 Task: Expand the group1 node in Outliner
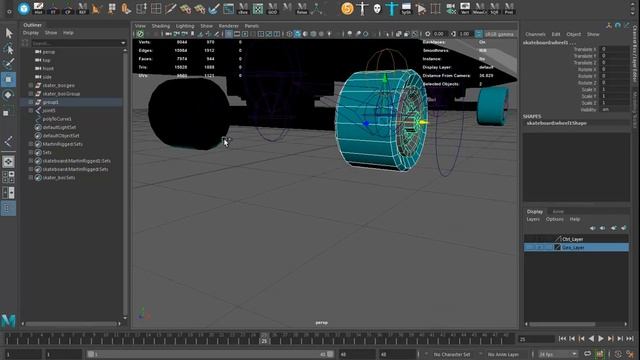click(x=31, y=102)
